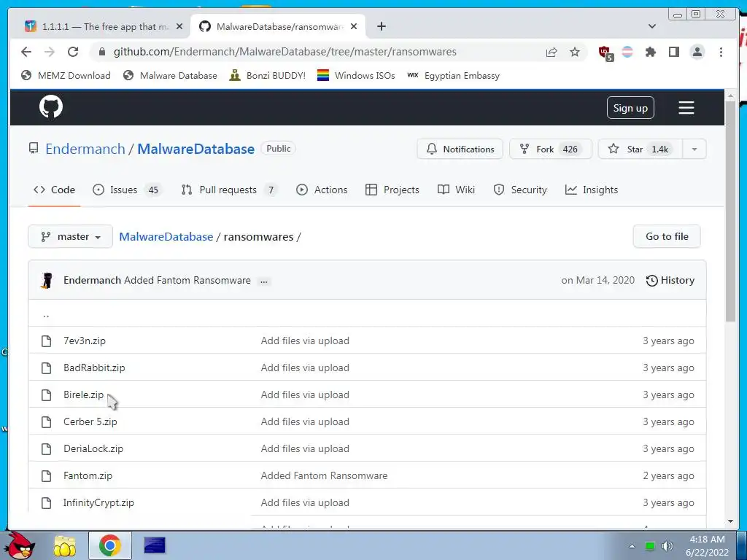
Task: Expand the Star list dropdown arrow
Action: [694, 149]
